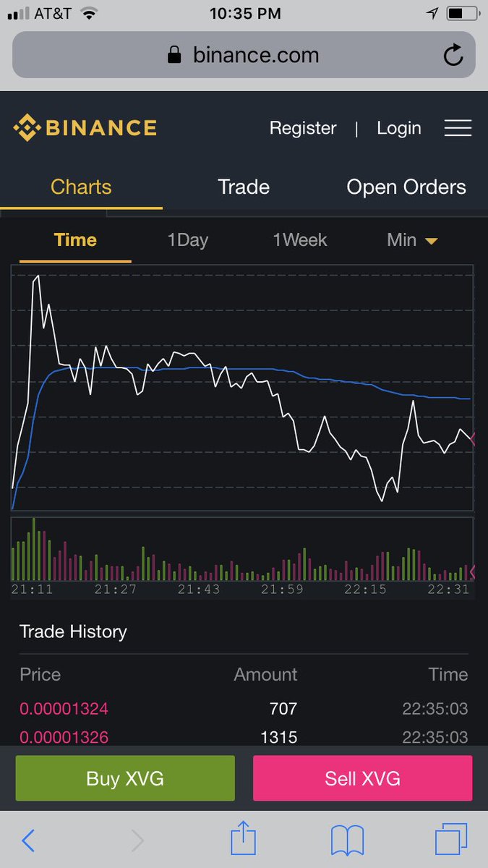This screenshot has height=868, width=488.
Task: Open Safari tabs overview icon
Action: [x=451, y=841]
